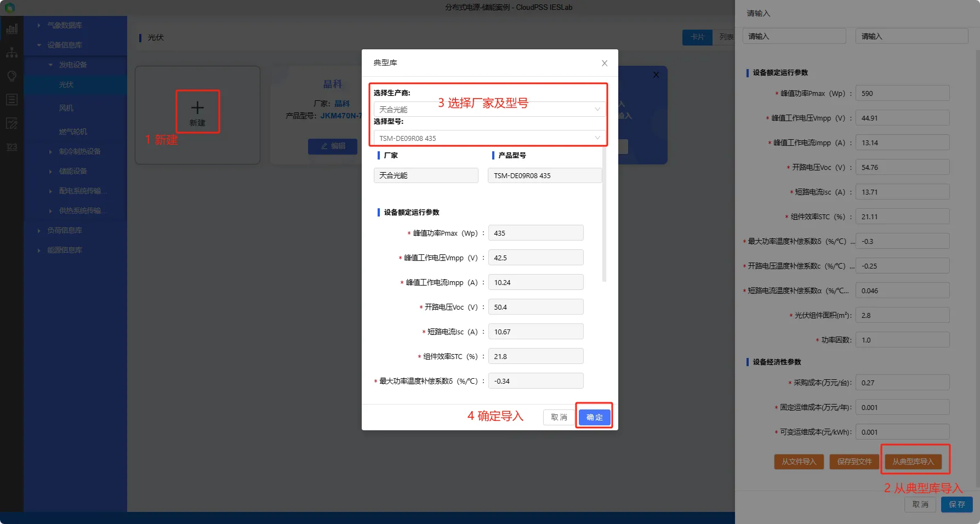Expand the 配电系统传输 tree node
The width and height of the screenshot is (980, 524).
pyautogui.click(x=50, y=191)
